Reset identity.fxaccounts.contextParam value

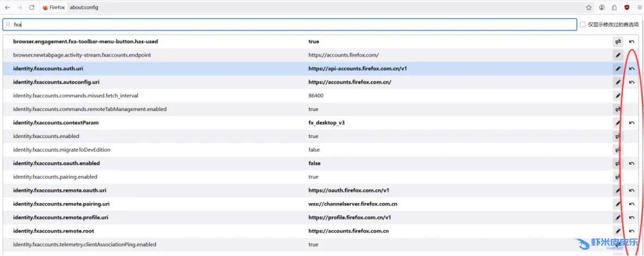631,123
